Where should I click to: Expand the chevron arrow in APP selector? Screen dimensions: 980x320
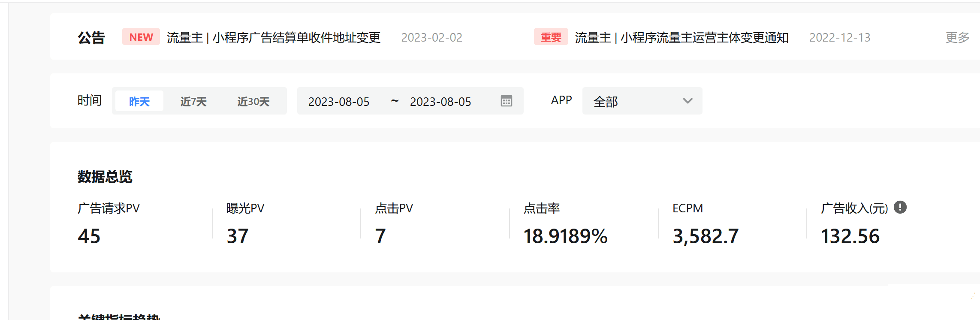(x=688, y=101)
